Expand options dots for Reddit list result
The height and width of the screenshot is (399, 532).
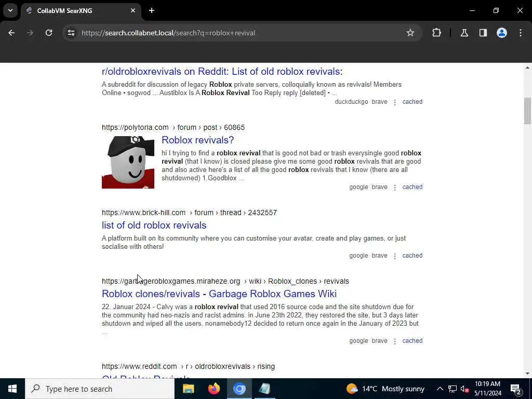395,102
